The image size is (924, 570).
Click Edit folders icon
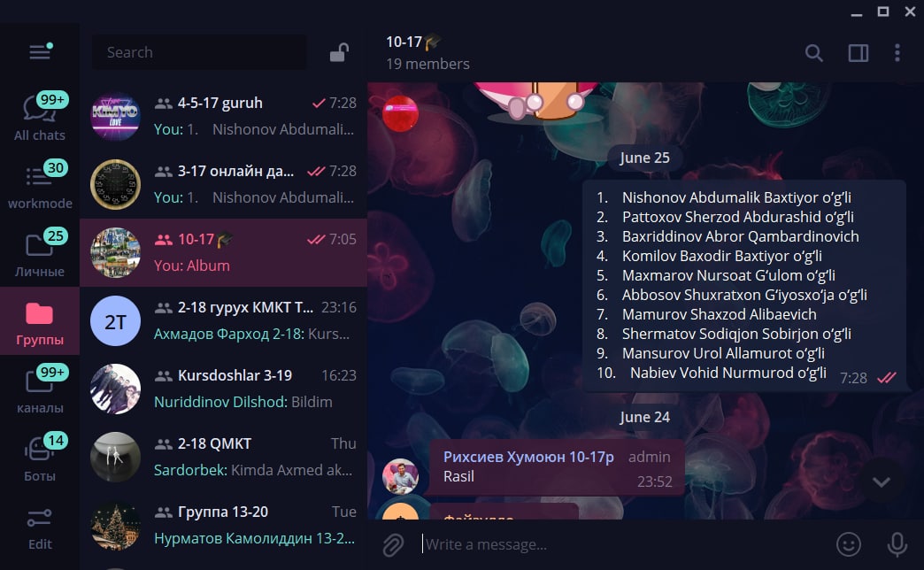coord(40,528)
